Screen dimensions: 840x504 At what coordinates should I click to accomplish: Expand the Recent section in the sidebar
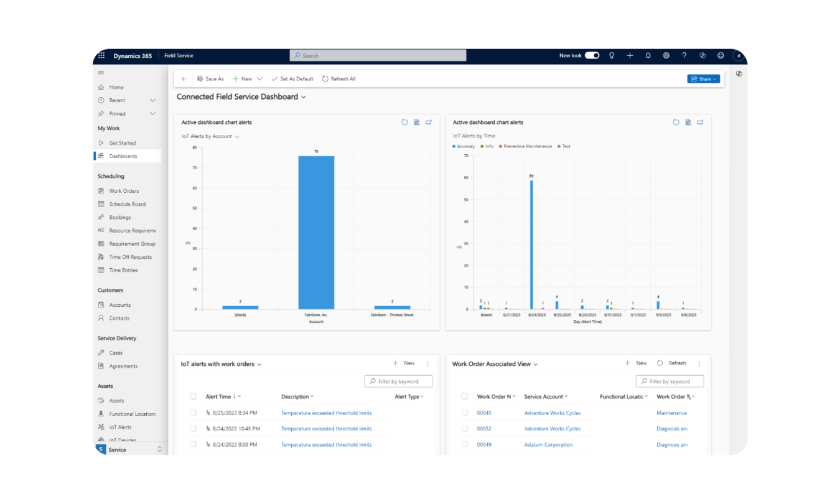pyautogui.click(x=152, y=100)
